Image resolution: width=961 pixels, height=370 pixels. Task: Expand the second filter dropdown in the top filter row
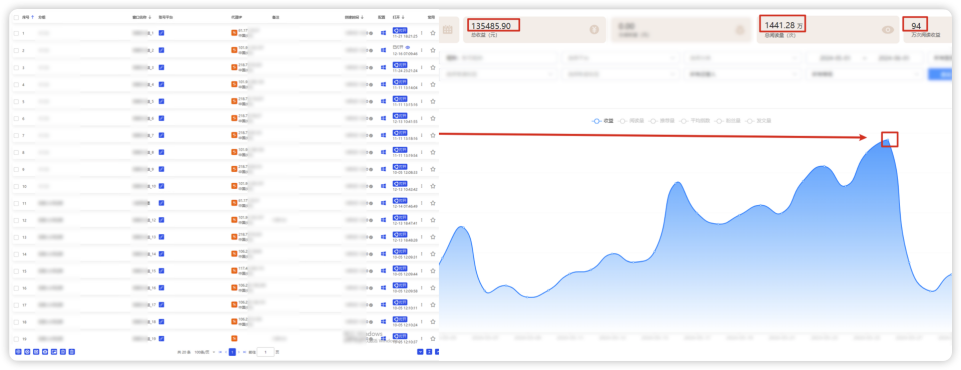point(621,58)
